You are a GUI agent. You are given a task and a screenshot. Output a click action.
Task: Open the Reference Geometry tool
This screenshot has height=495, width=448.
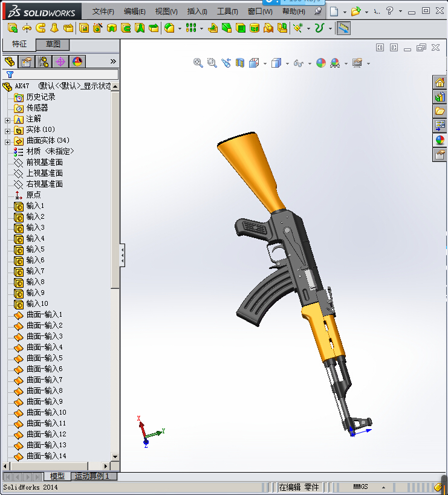[297, 28]
